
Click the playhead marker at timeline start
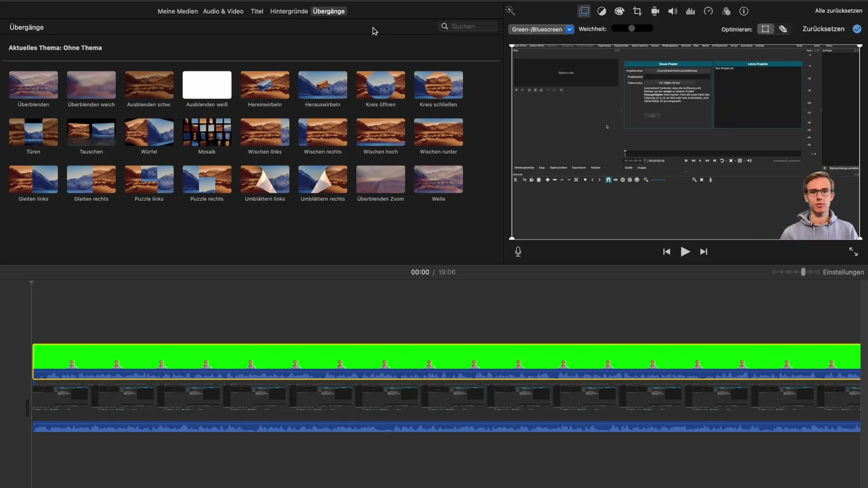click(31, 283)
